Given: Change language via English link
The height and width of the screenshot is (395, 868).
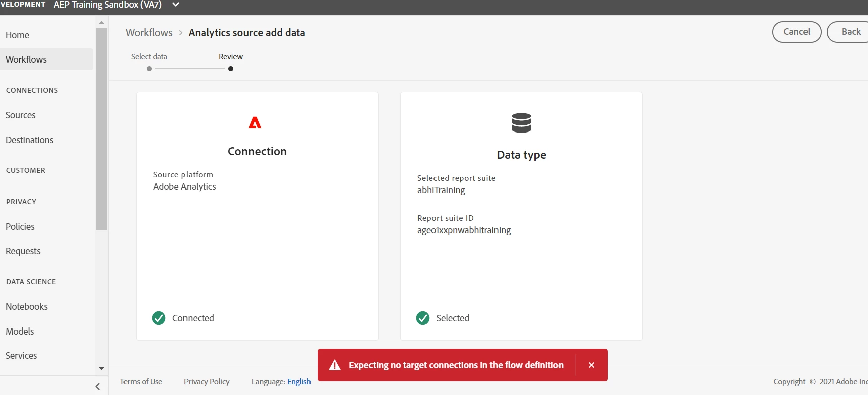Looking at the screenshot, I should click(x=299, y=382).
